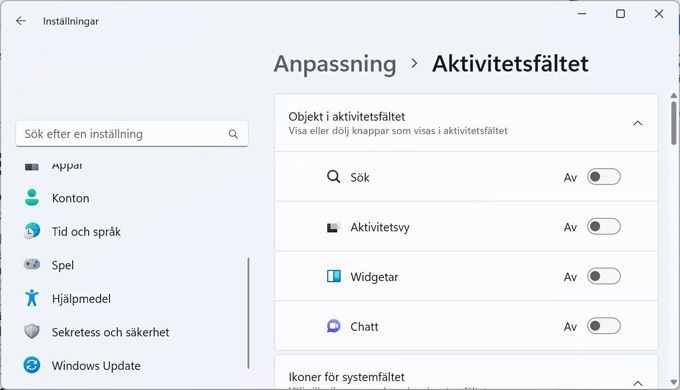
Task: Go to Anpassning breadcrumb
Action: click(335, 64)
